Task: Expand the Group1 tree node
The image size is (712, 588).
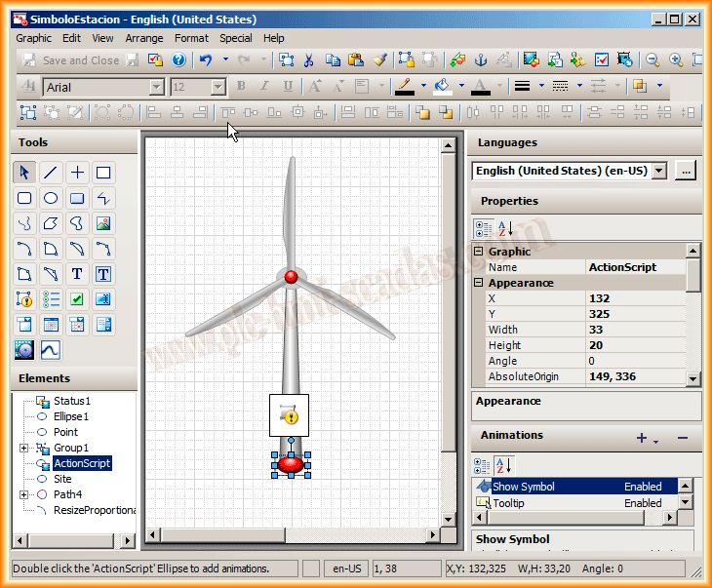Action: [x=24, y=448]
